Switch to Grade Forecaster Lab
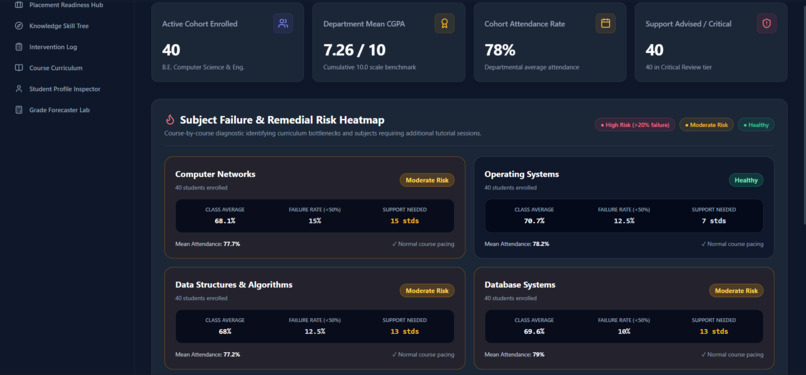806x375 pixels. pyautogui.click(x=60, y=110)
